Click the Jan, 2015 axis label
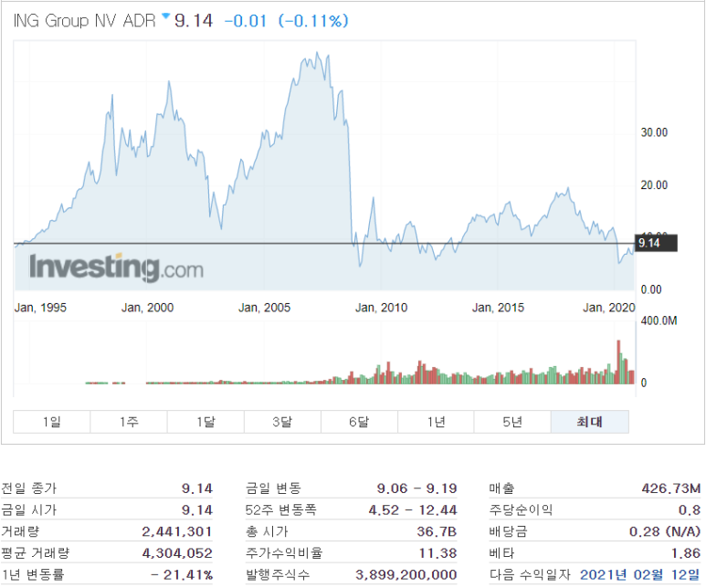 click(498, 308)
